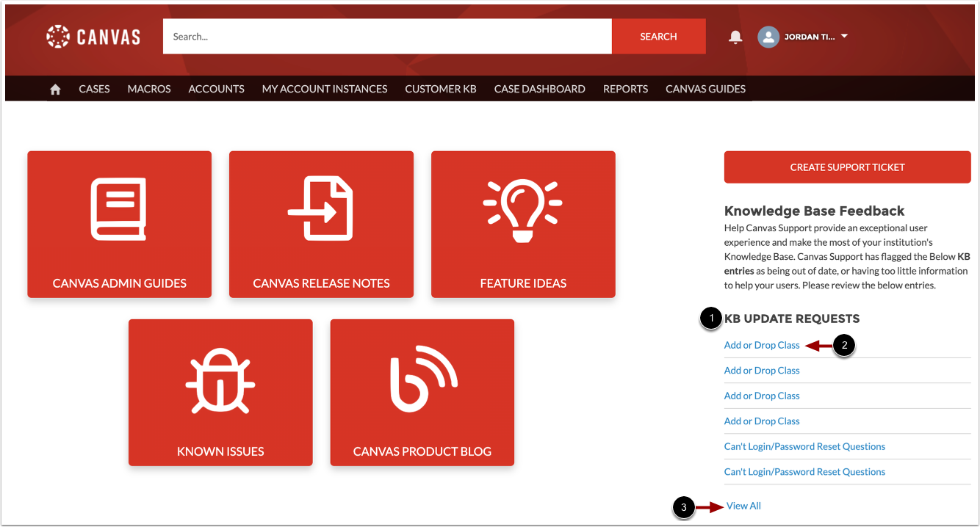980x527 pixels.
Task: Click the book icon on Canvas Admin Guides
Action: [119, 208]
